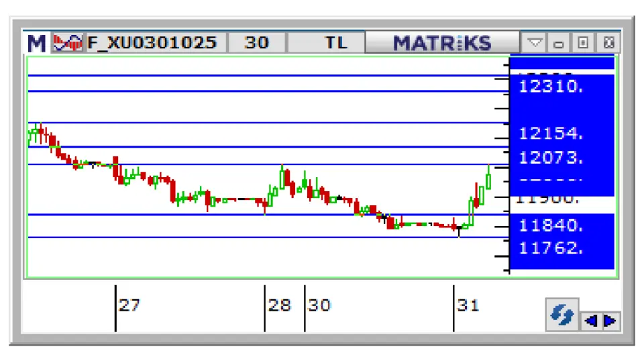Click the 11840 support level label
This screenshot has height=359, width=644.
click(x=550, y=225)
